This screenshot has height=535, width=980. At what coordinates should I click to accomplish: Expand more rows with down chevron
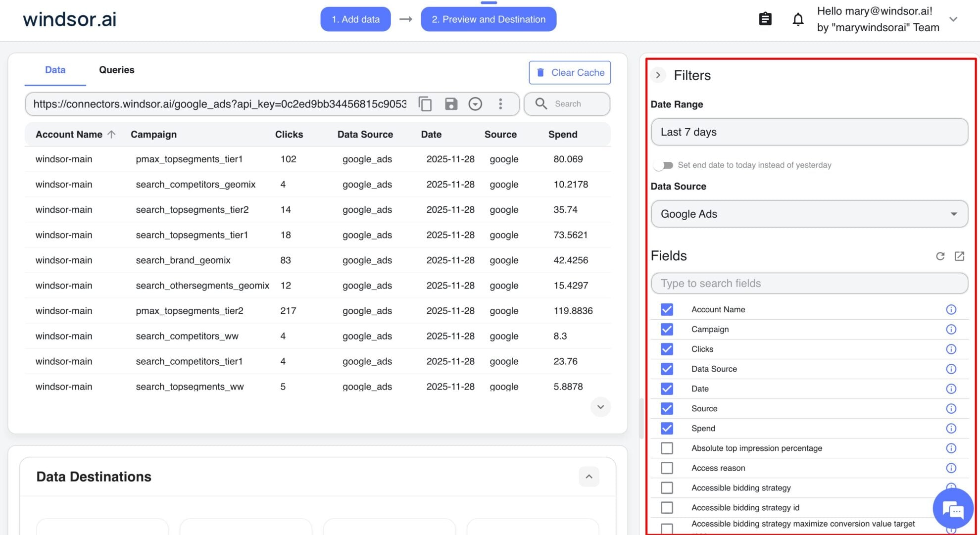600,407
